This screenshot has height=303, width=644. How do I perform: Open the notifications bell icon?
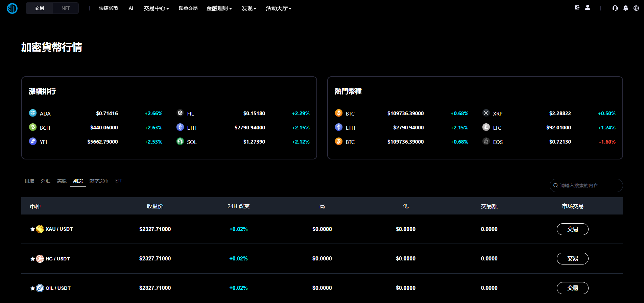626,8
